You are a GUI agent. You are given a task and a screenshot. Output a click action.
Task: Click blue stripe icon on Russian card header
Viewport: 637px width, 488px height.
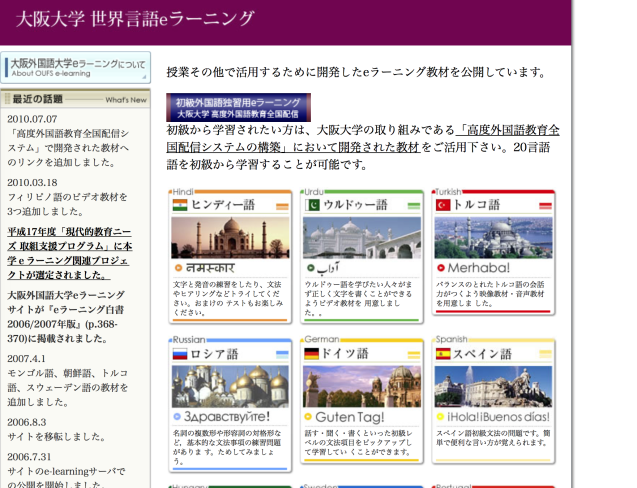tap(282, 355)
